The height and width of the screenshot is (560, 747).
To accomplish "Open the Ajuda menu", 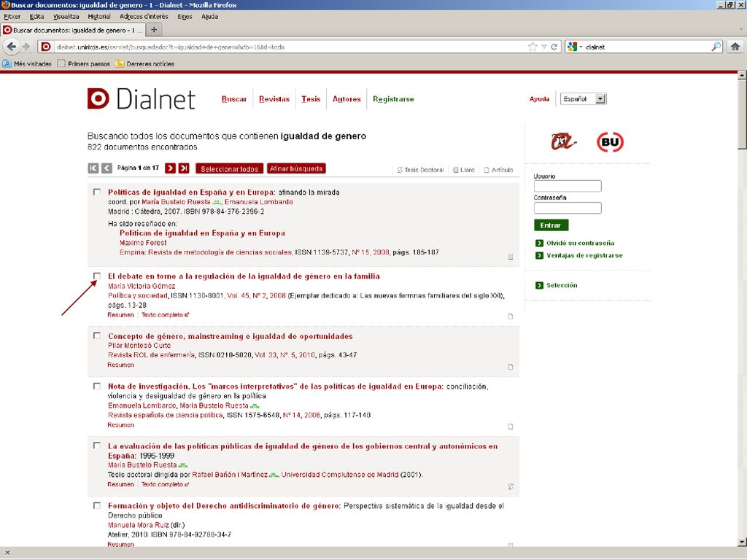I will coord(209,16).
